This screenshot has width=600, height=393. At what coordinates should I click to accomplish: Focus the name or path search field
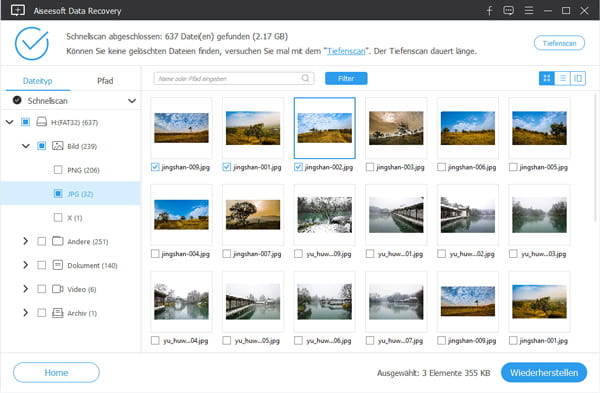[234, 78]
